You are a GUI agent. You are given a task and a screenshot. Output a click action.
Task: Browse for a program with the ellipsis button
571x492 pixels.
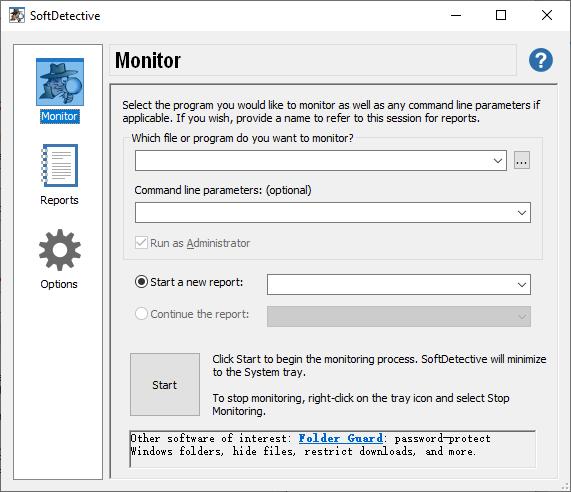(x=522, y=161)
